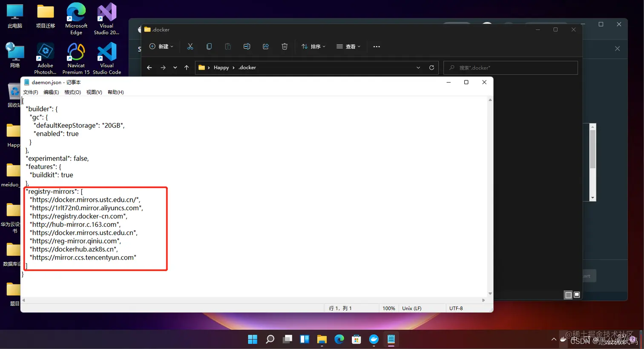Click the background window's scrollbar thumb
The image size is (644, 349).
pyautogui.click(x=592, y=149)
